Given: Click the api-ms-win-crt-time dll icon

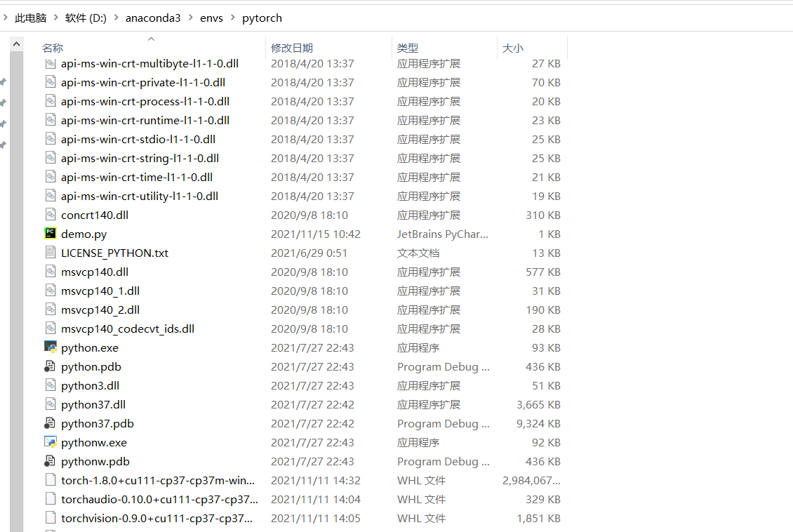Looking at the screenshot, I should point(50,176).
